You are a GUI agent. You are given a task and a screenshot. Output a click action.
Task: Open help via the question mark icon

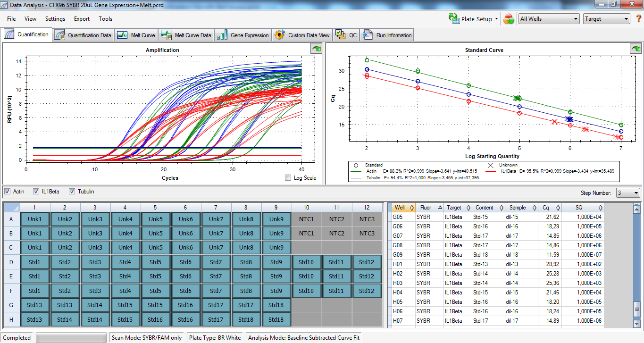coord(639,19)
